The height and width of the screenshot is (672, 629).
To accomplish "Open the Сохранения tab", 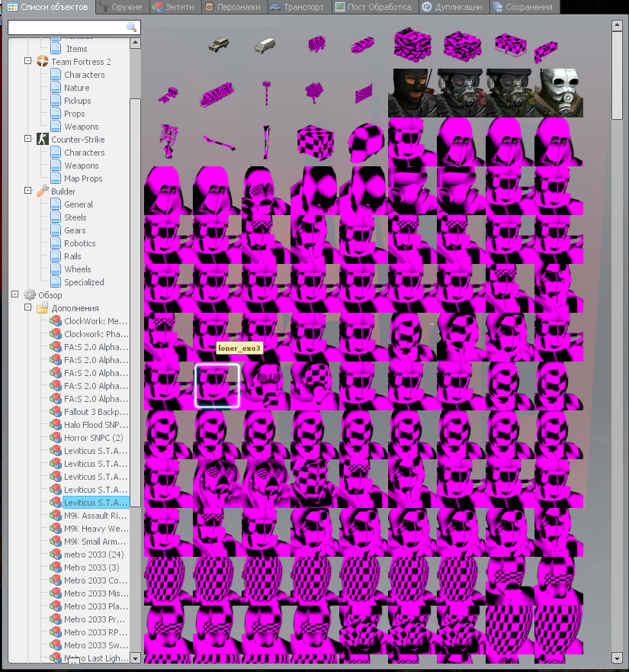I will 524,7.
